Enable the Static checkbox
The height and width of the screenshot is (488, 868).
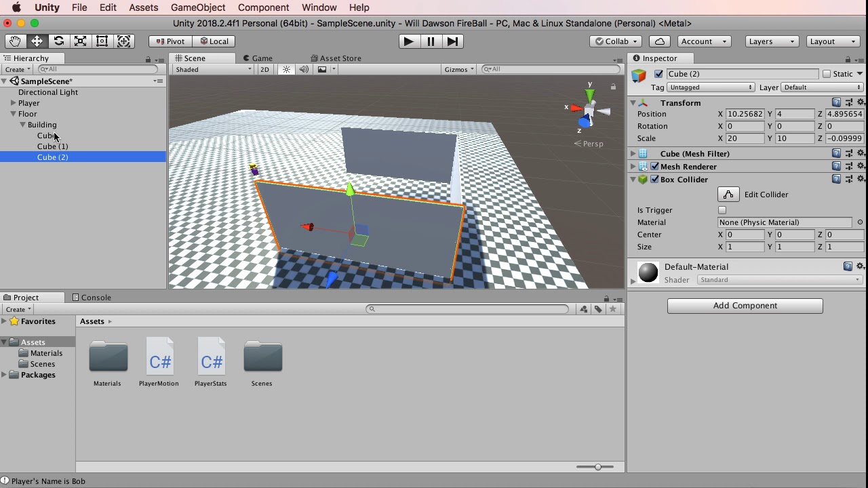click(x=826, y=74)
